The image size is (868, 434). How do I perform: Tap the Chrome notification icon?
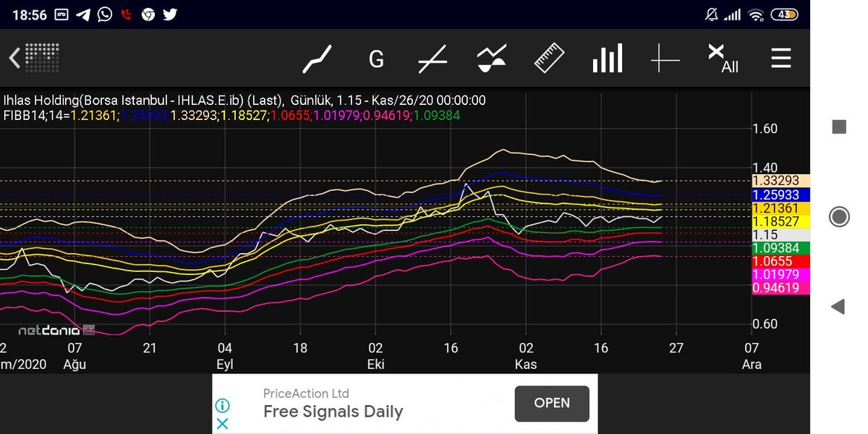pos(148,14)
